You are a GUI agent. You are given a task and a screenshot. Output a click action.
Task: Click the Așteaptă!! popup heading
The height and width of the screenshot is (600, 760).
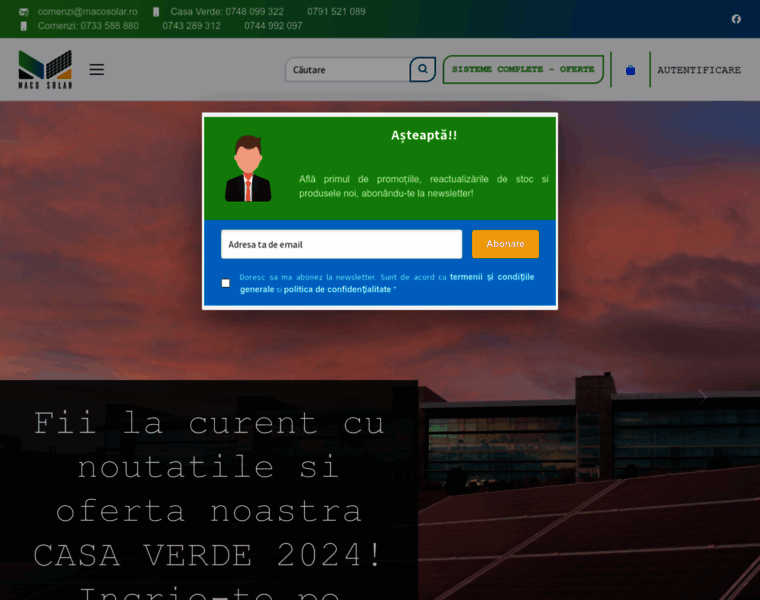point(424,135)
